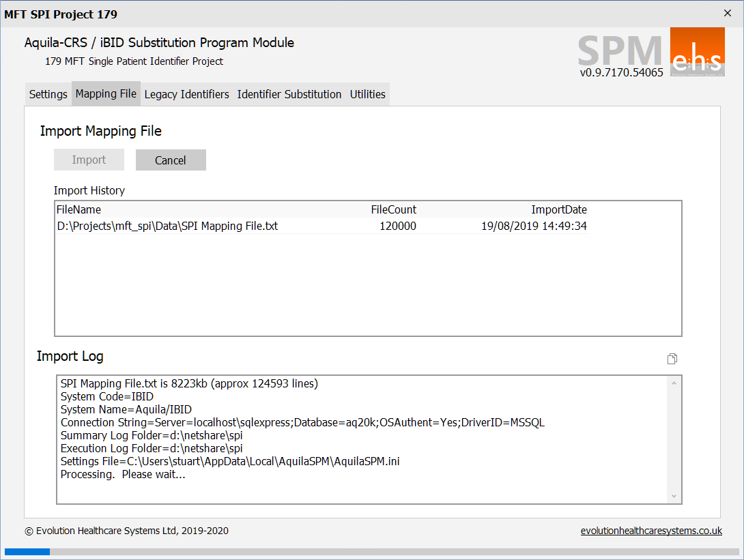Click the SPM logo text

coord(620,50)
